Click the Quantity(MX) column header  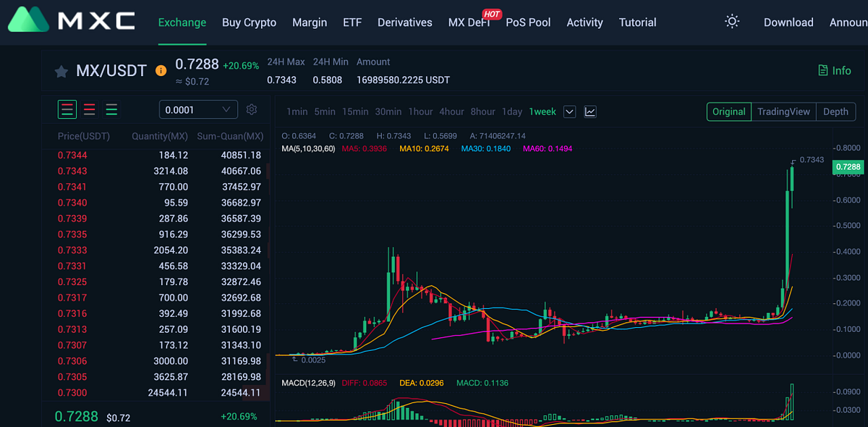pyautogui.click(x=160, y=136)
